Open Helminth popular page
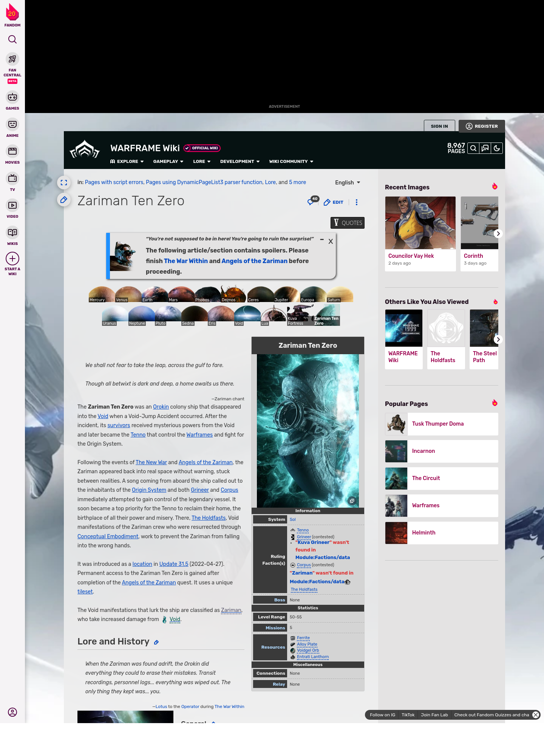 [x=442, y=533]
